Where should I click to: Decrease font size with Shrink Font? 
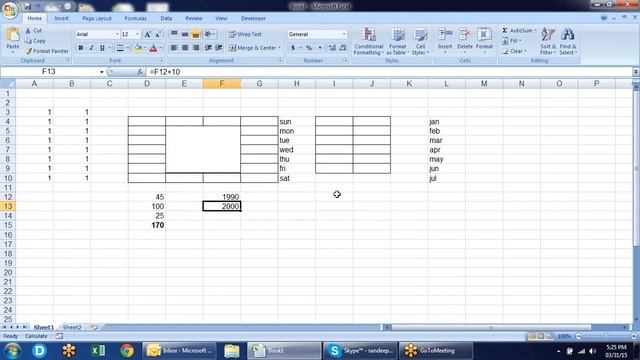[158, 34]
